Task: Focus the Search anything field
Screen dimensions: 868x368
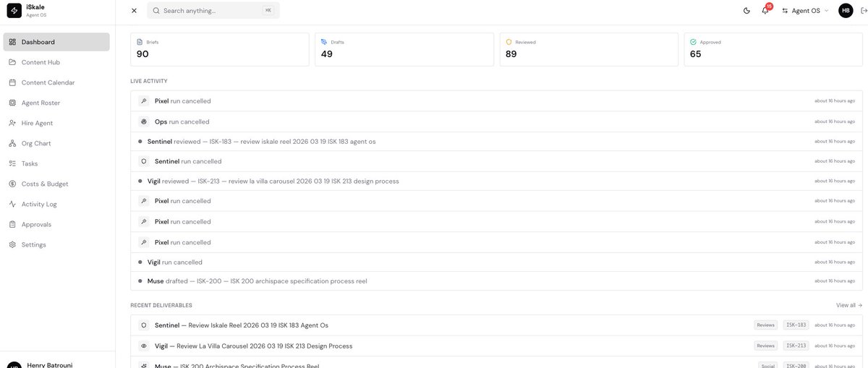Action: tap(213, 11)
